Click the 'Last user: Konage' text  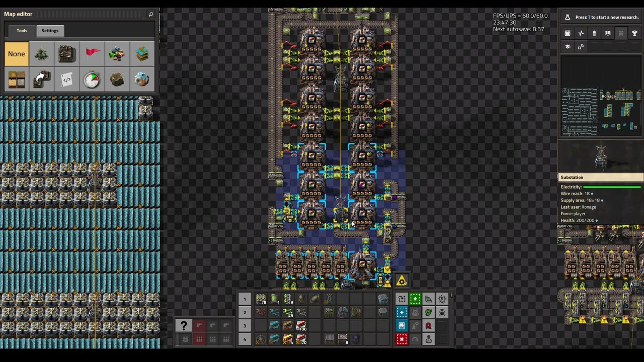tap(579, 207)
